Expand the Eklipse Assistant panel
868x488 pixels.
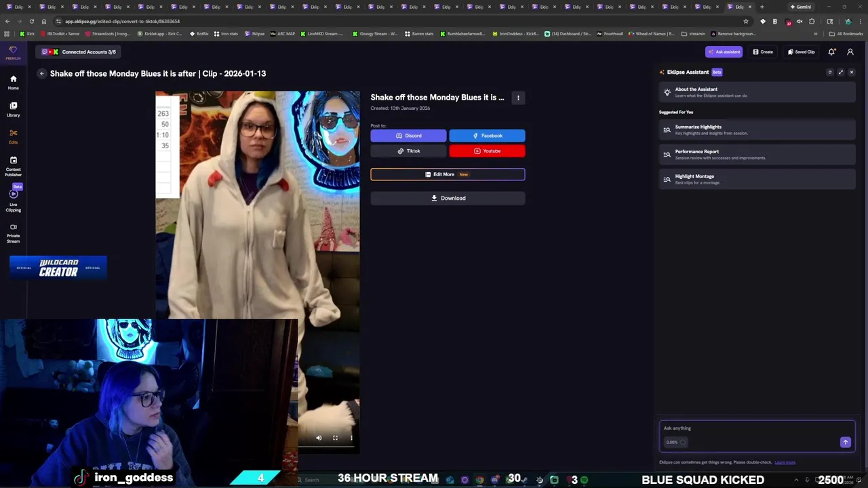point(841,72)
